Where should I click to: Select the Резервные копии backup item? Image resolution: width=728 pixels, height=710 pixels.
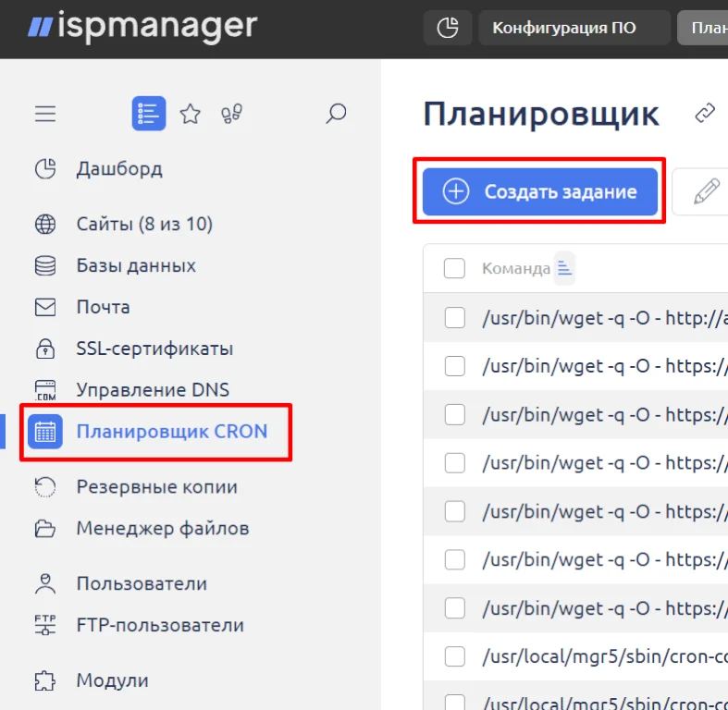(x=156, y=486)
